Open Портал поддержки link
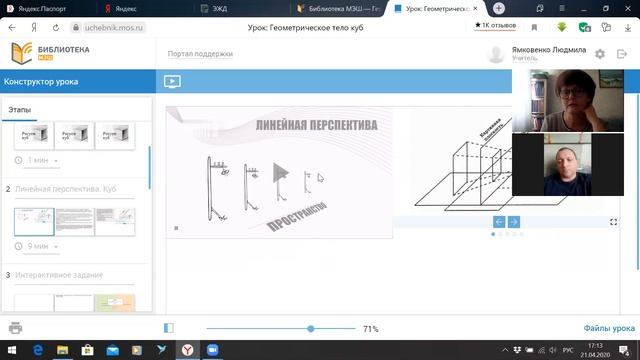 point(200,54)
